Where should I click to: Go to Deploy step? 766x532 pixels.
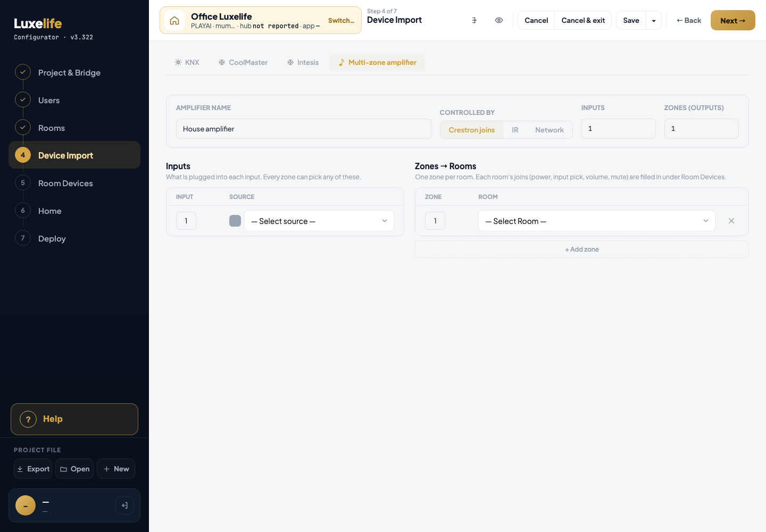[74, 238]
